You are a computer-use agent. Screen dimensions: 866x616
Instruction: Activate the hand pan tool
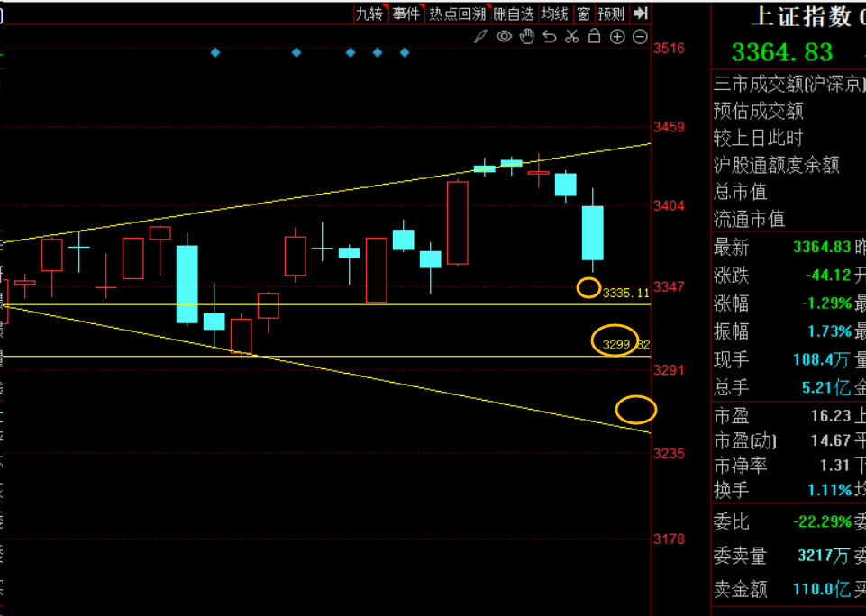[x=527, y=37]
